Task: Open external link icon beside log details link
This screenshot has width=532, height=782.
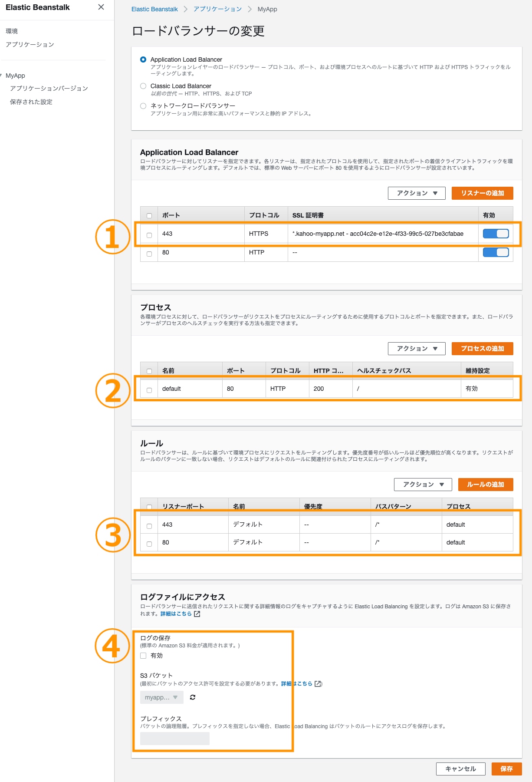Action: click(x=197, y=614)
